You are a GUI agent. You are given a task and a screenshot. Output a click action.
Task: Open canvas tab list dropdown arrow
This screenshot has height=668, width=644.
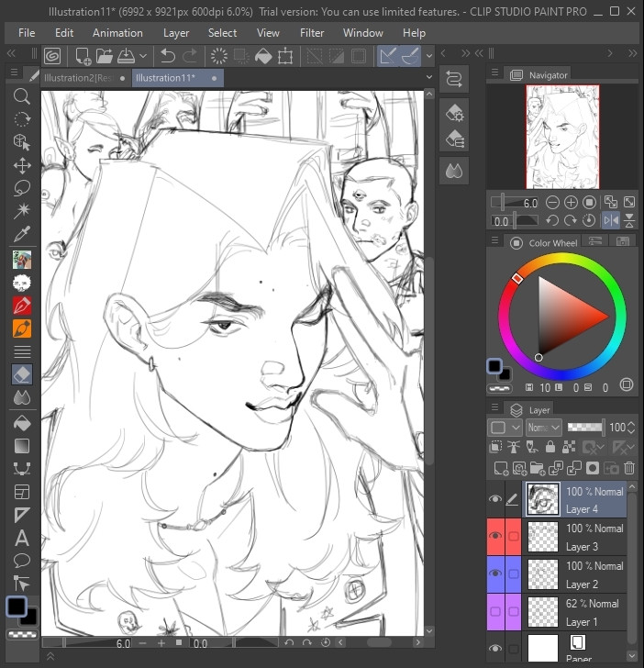(429, 77)
